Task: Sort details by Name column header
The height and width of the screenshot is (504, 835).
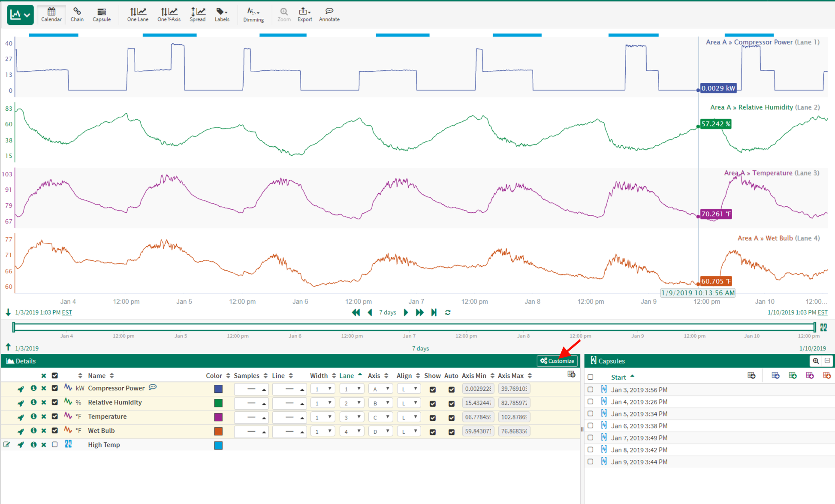Action: pyautogui.click(x=97, y=375)
